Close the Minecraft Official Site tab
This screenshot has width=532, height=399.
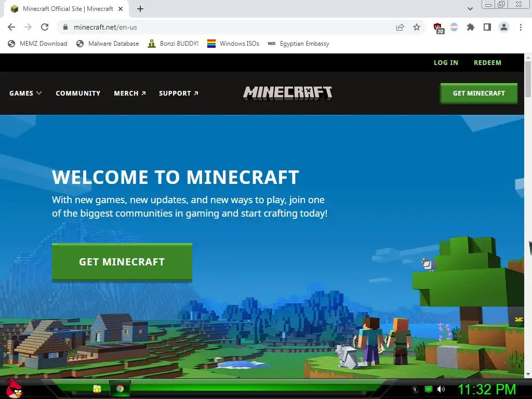click(121, 9)
